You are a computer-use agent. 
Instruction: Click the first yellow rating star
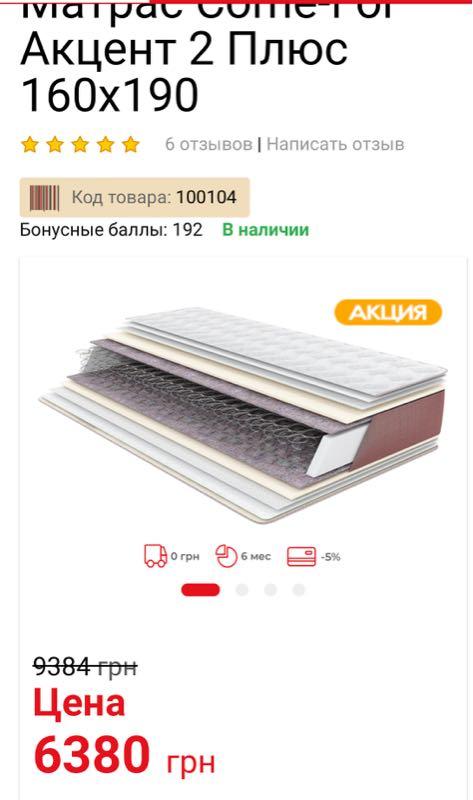pyautogui.click(x=30, y=144)
